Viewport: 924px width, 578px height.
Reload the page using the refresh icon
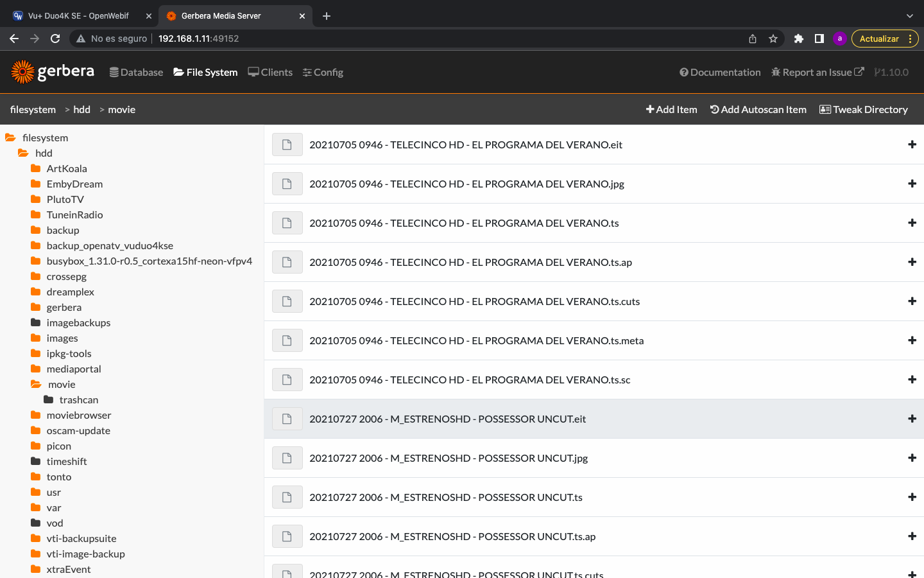click(x=55, y=39)
